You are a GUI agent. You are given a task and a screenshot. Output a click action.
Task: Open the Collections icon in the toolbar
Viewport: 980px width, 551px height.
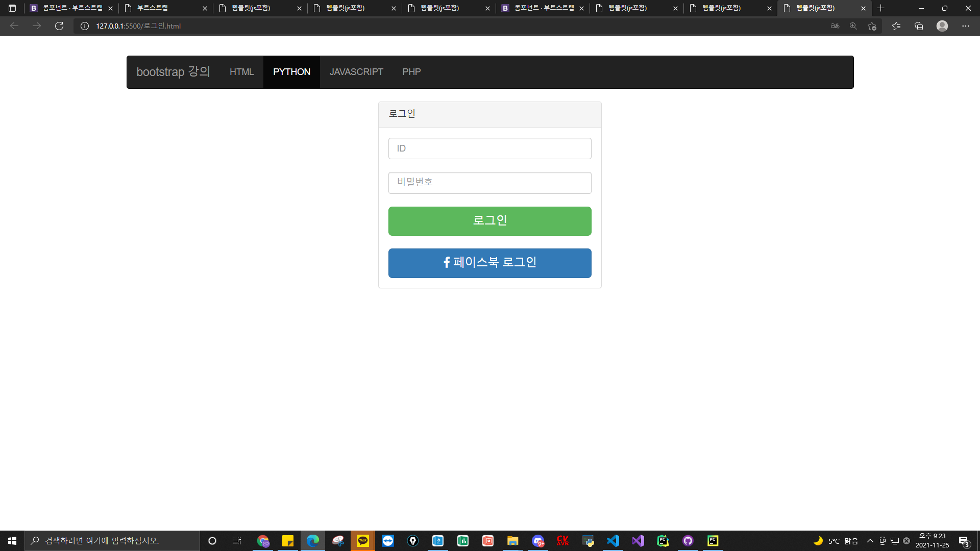919,26
